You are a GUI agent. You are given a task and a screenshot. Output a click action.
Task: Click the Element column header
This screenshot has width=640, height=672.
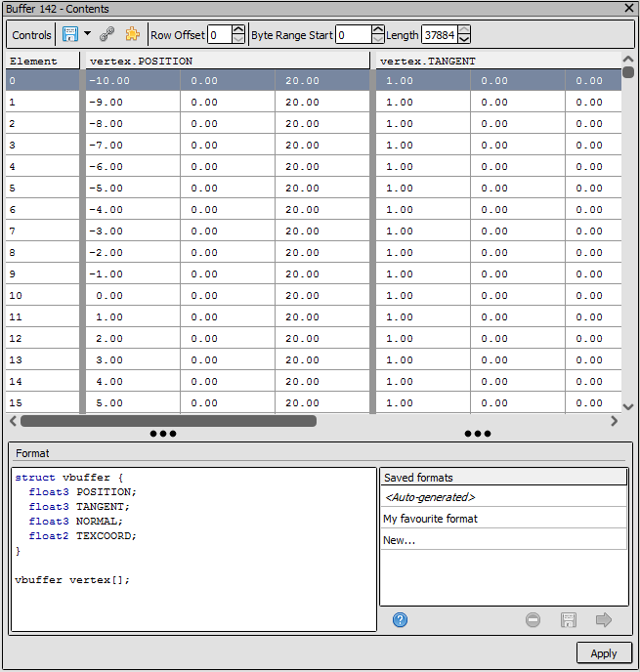42,61
